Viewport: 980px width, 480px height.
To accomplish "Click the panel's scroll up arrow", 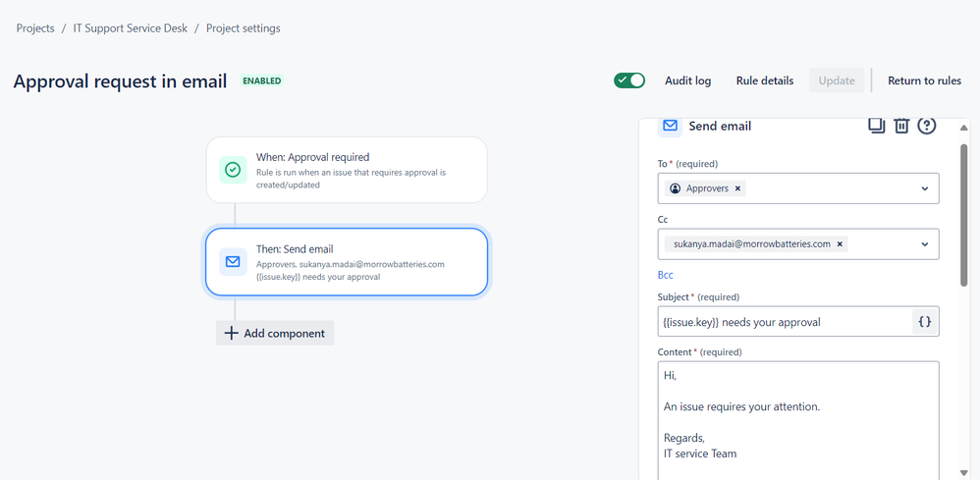I will 963,128.
